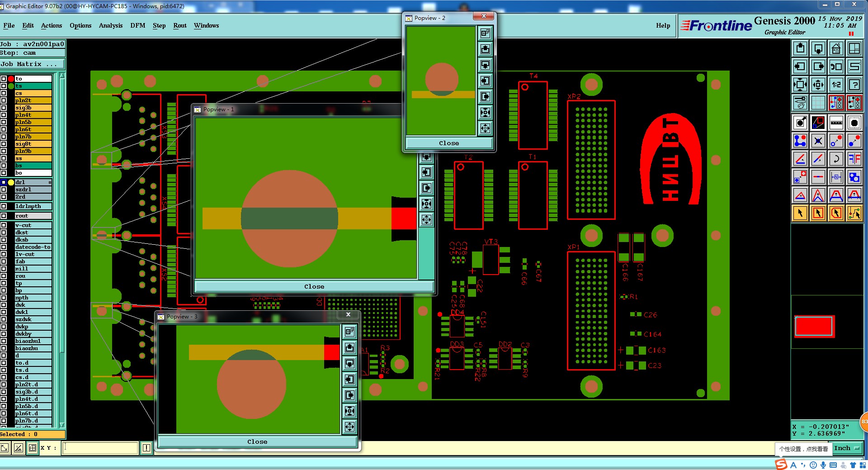Select the net selection tool icon
The image size is (868, 470).
854,213
